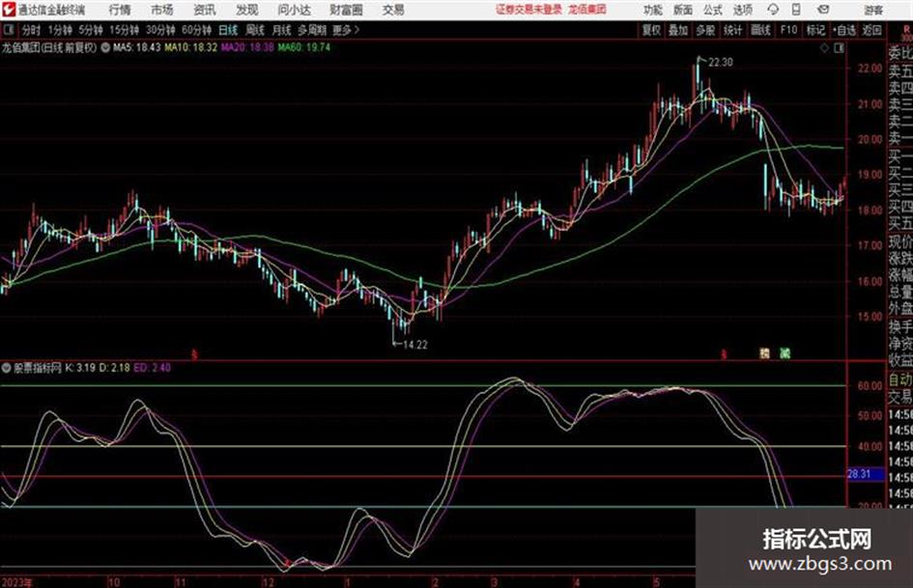Switch to the 60分钟 period tab
This screenshot has height=588, width=913.
pos(196,30)
